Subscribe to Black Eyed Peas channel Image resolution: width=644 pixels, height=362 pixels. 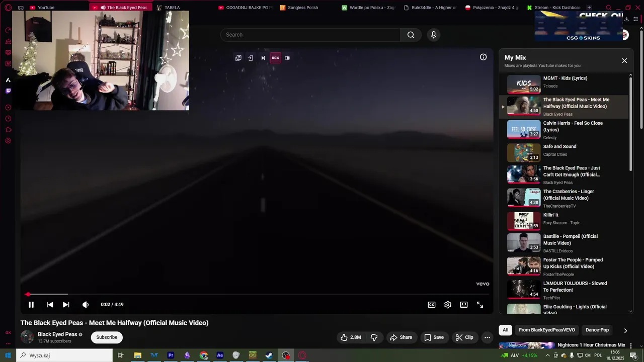(107, 337)
